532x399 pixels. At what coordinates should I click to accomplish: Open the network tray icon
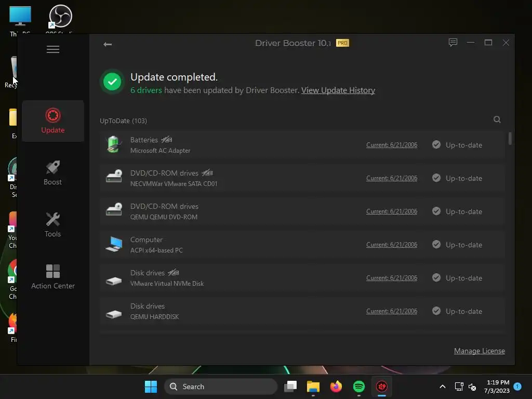click(459, 387)
